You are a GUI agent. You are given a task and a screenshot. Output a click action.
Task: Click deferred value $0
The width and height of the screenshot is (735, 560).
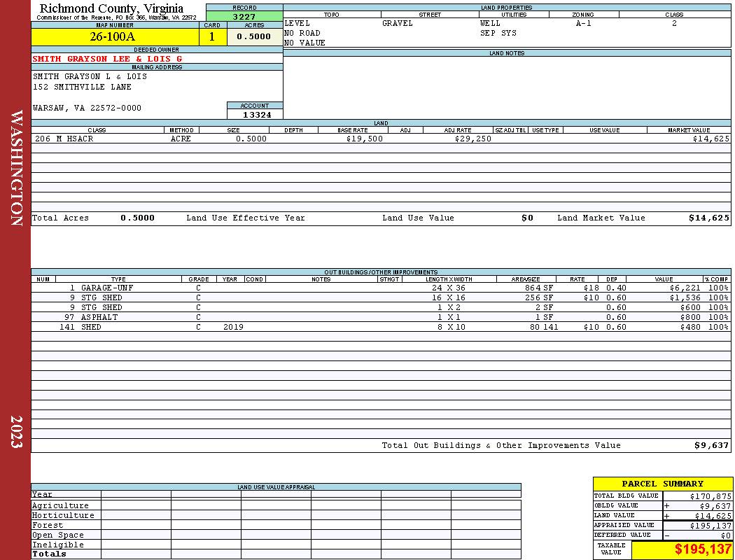click(x=726, y=535)
